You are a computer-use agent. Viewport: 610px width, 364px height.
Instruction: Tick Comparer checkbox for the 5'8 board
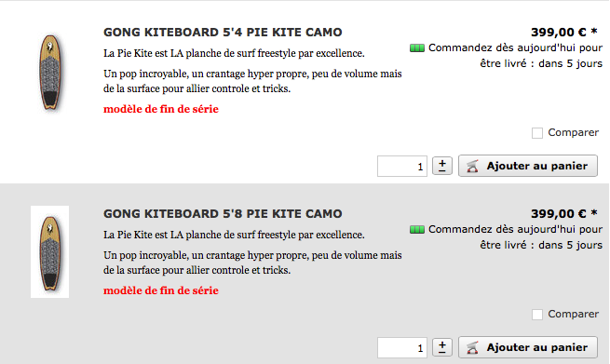coord(537,315)
